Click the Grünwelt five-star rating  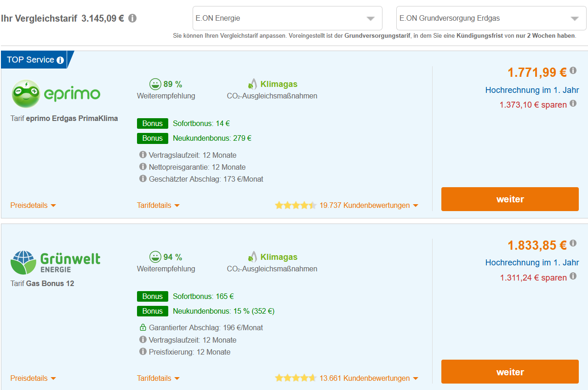click(x=296, y=379)
